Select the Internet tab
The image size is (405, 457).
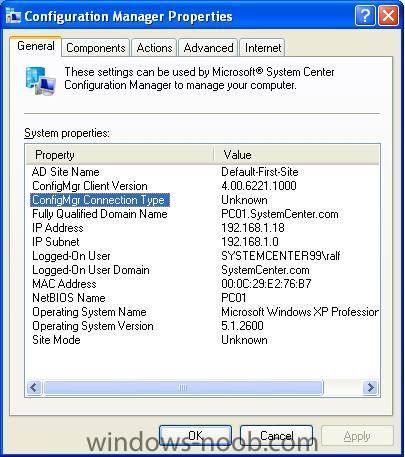(263, 48)
